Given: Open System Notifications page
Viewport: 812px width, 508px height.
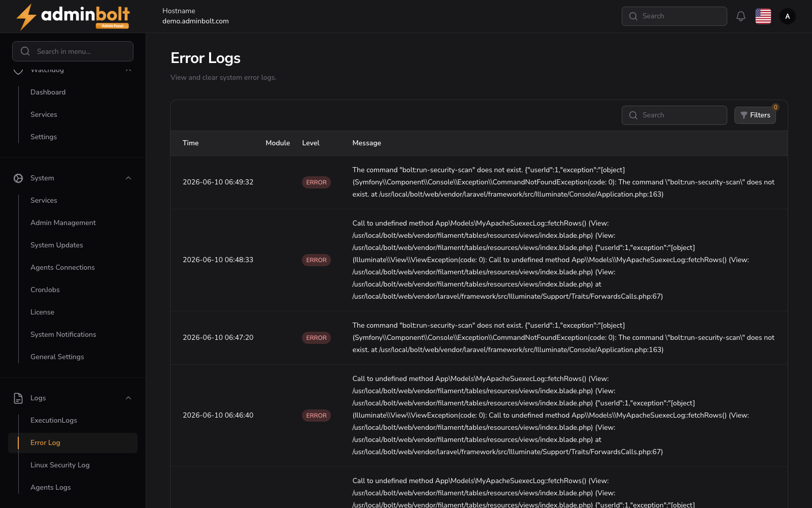Looking at the screenshot, I should (63, 335).
